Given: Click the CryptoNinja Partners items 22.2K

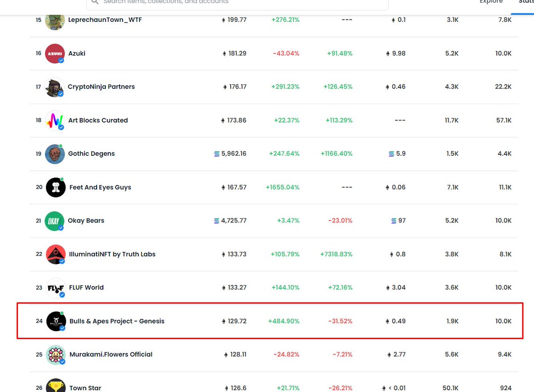Looking at the screenshot, I should pos(503,87).
